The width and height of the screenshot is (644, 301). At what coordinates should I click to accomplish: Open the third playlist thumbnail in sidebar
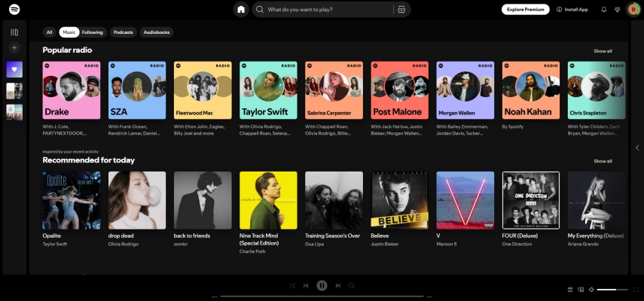point(14,112)
